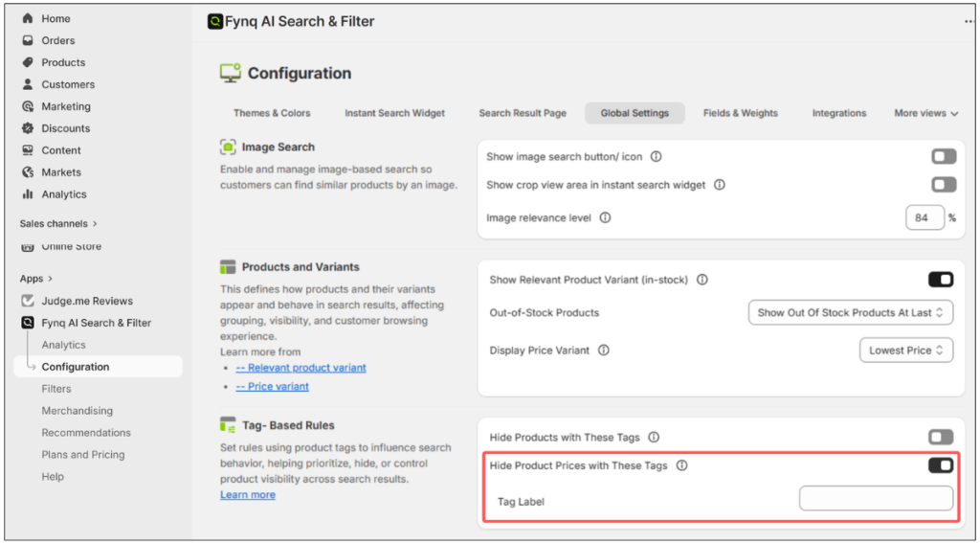The image size is (980, 543).
Task: Switch to Instant Search Widget tab
Action: coord(395,113)
